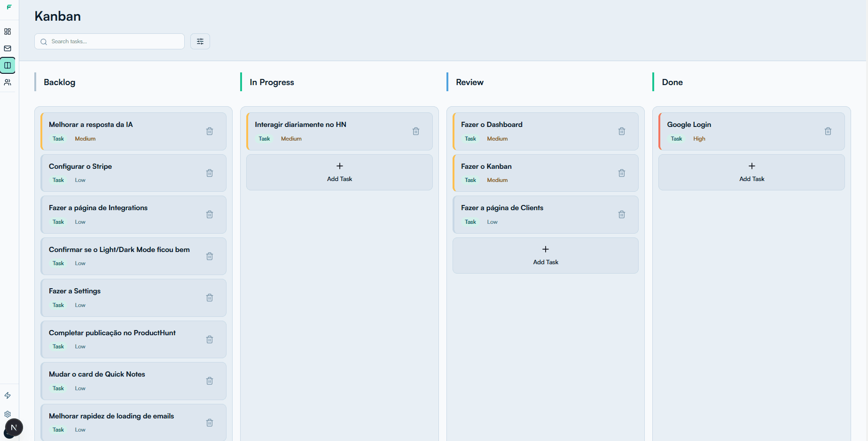This screenshot has width=868, height=441.
Task: Click Medium tag on 'Fazer o Dashboard'
Action: 497,139
